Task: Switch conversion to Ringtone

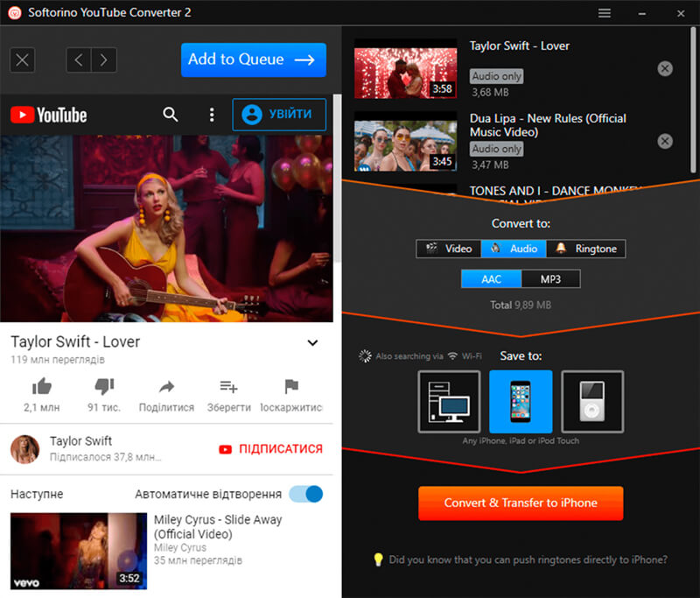Action: (585, 249)
